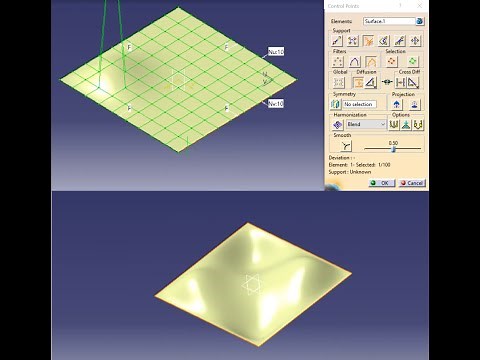The image size is (480, 360).
Task: Click the Smooth run icon
Action: point(346,146)
